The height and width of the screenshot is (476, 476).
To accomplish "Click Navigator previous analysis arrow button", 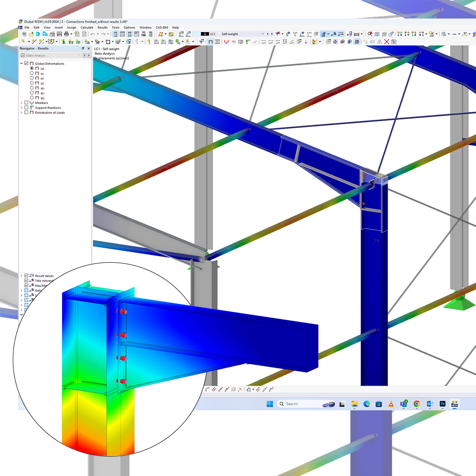I will (x=85, y=55).
